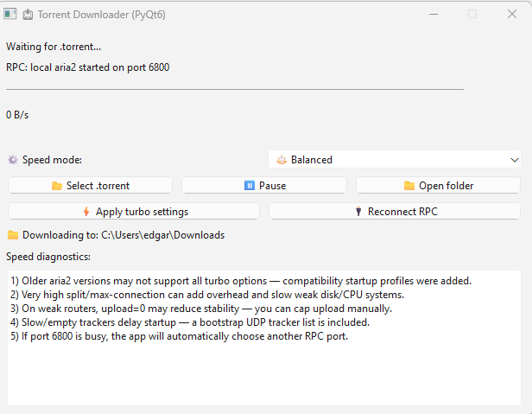Click the download progress bar
Image resolution: width=532 pixels, height=414 pixels.
[235, 89]
